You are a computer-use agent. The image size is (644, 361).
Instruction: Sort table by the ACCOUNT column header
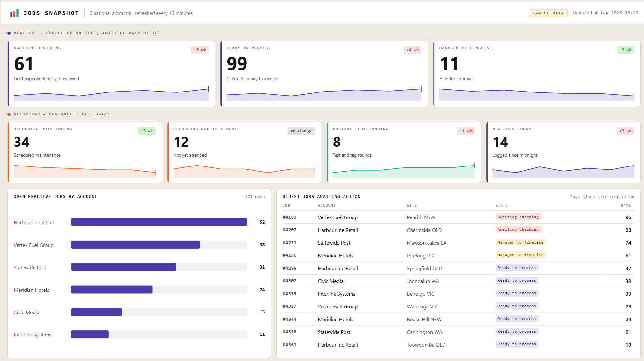coord(327,205)
